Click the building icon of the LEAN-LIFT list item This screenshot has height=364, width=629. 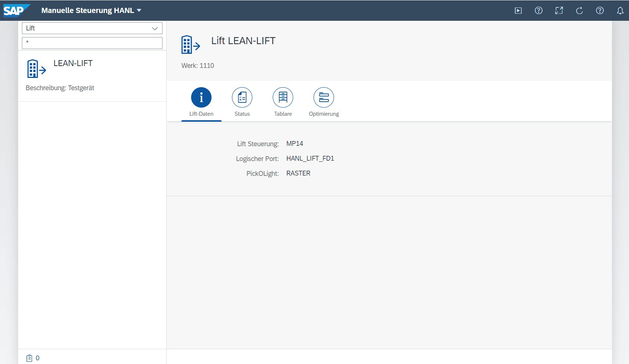[36, 69]
